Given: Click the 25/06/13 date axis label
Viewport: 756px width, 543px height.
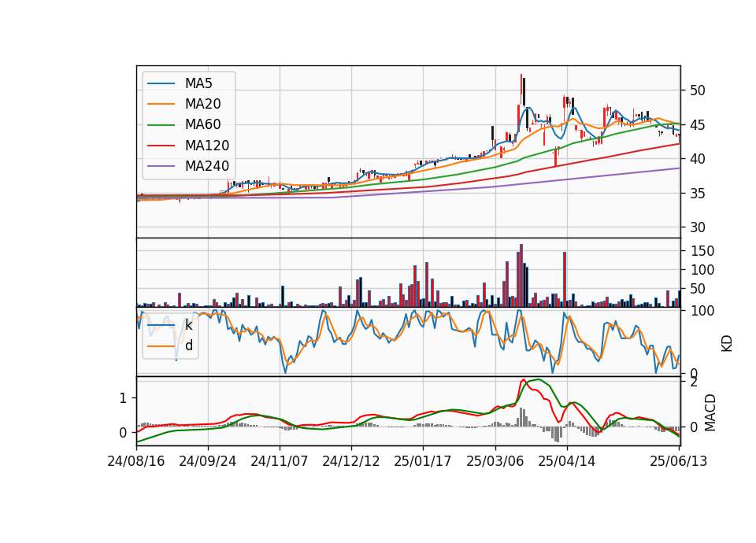Looking at the screenshot, I should (679, 461).
